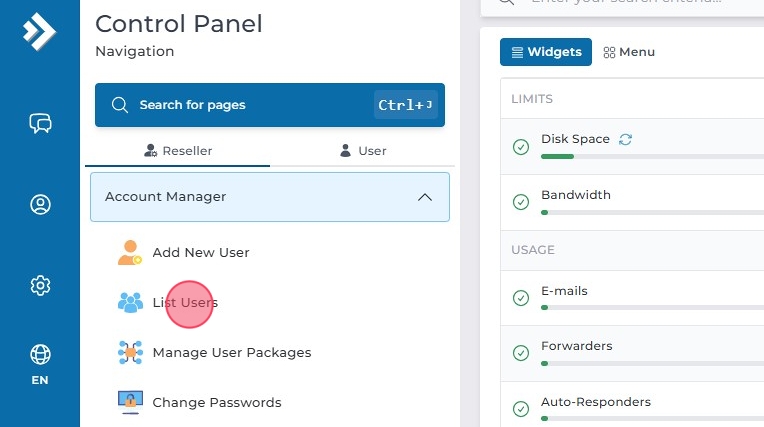The width and height of the screenshot is (764, 427).
Task: Open the Auto-Responders widget entry
Action: (x=595, y=402)
